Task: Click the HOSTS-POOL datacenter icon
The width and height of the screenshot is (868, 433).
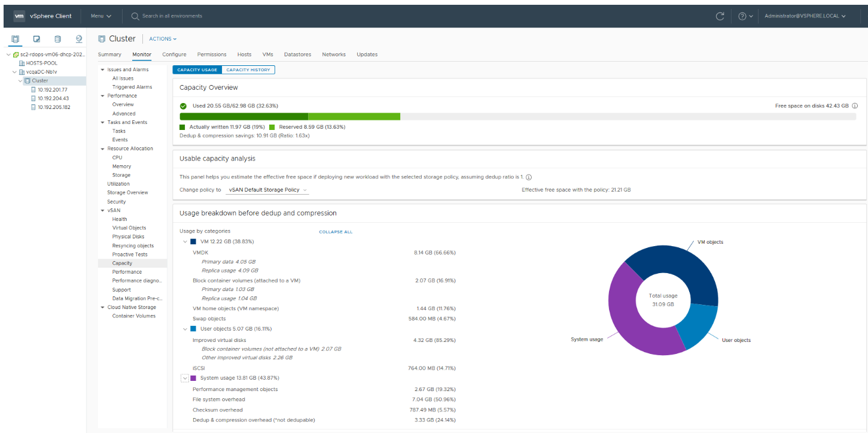Action: pyautogui.click(x=22, y=63)
